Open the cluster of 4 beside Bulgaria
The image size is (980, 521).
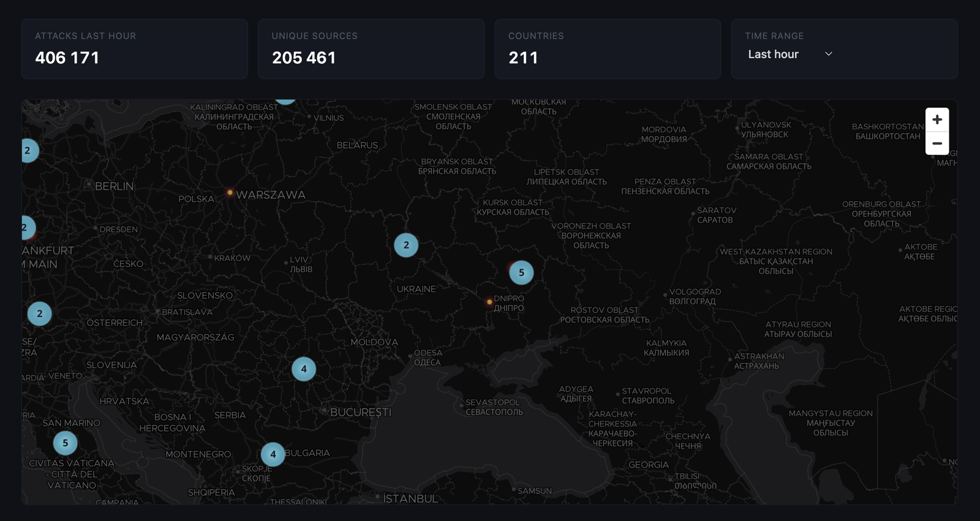pos(273,454)
